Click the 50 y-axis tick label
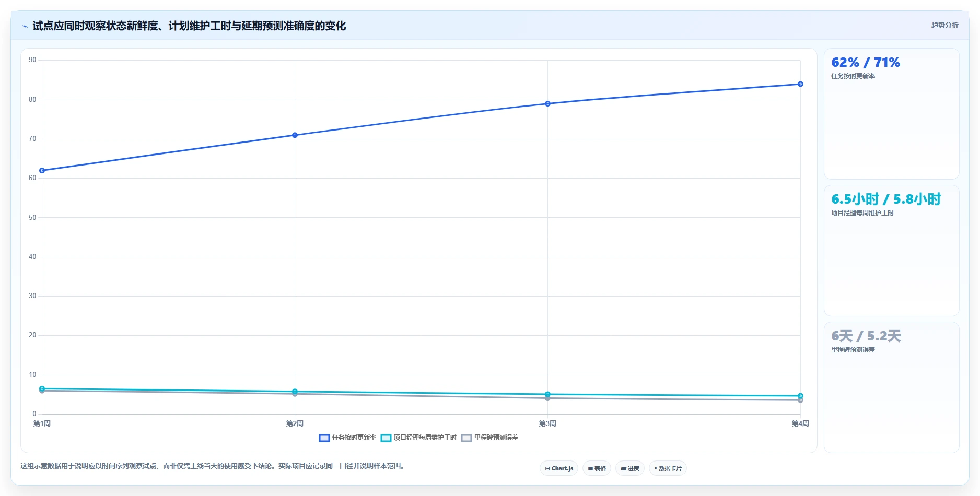Viewport: 980px width, 496px height. (32, 218)
